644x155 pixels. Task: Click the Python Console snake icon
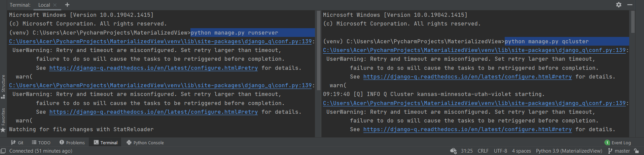129,143
